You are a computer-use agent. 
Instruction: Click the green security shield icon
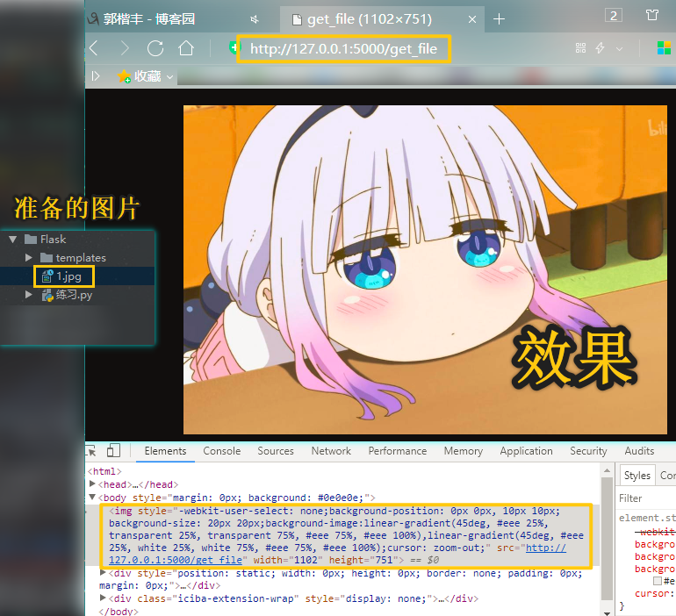[234, 47]
